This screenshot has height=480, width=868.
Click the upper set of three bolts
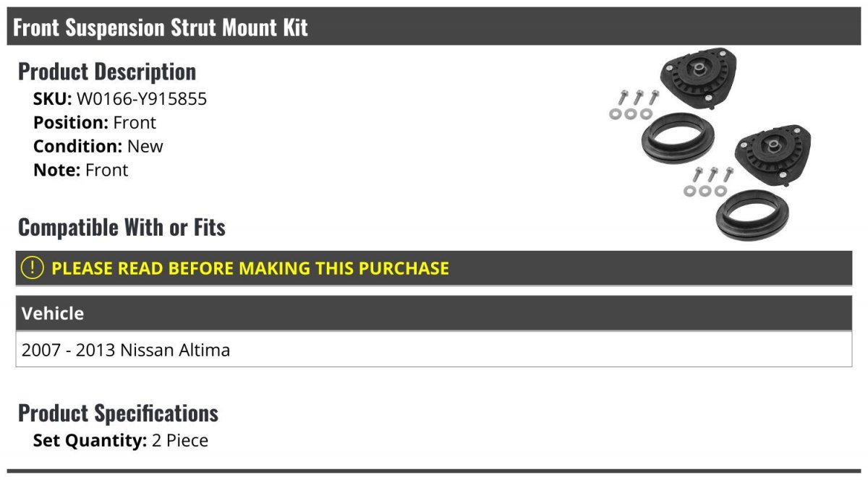click(x=639, y=97)
